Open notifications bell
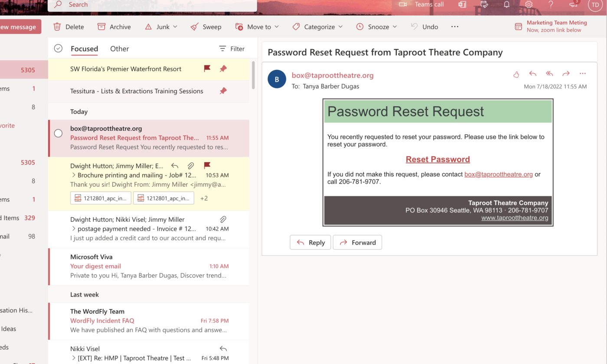607x364 pixels. tap(506, 4)
